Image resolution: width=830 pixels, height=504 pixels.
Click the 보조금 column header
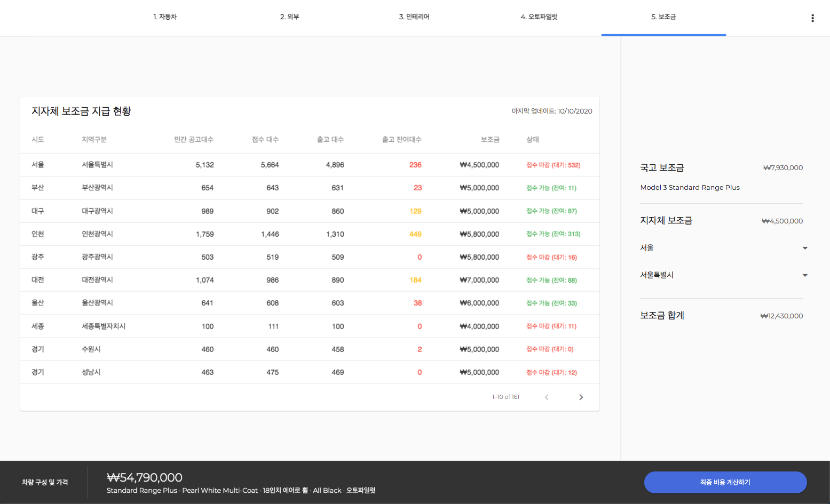pyautogui.click(x=490, y=140)
